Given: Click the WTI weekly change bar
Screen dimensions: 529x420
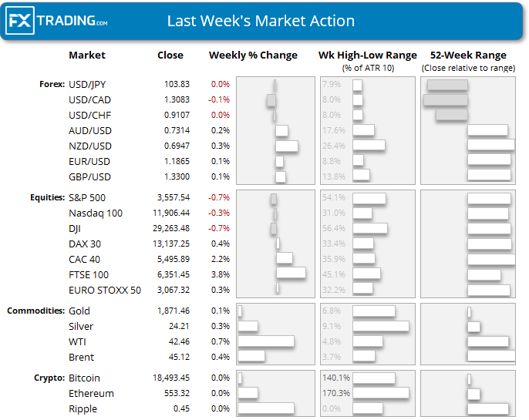Looking at the screenshot, I should [x=266, y=341].
